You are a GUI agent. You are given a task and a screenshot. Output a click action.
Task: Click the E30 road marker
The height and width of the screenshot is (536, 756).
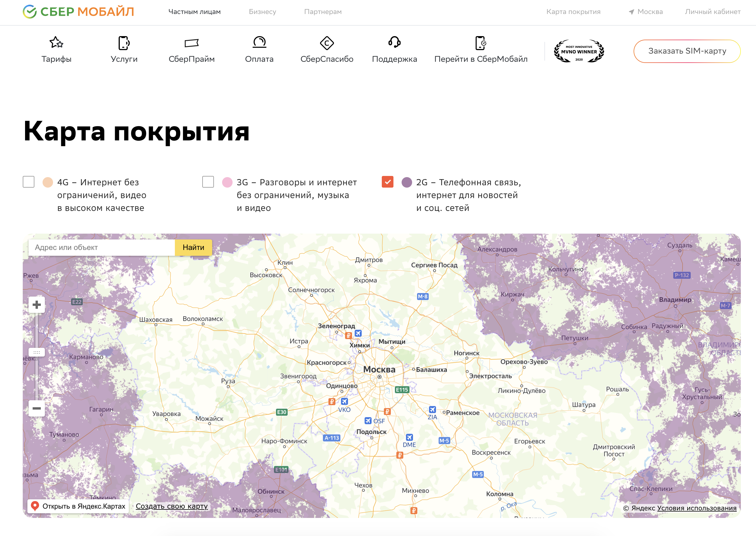pyautogui.click(x=282, y=412)
